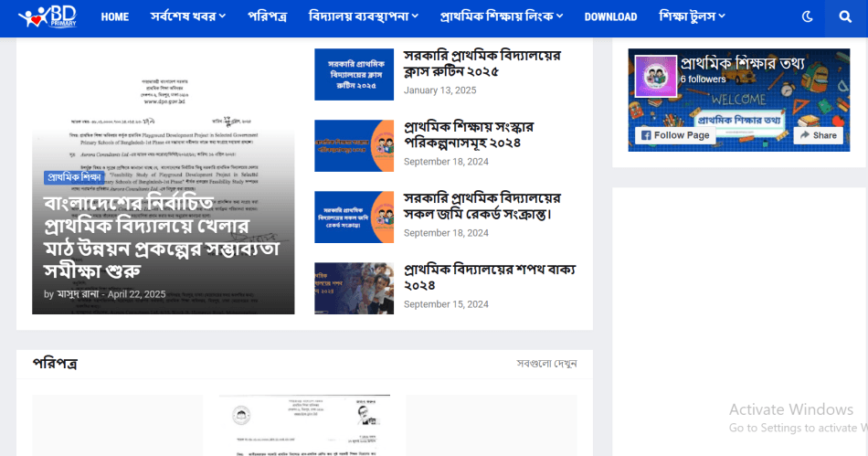Expand the প্রাথমিক শিক্ষায় লিংক dropdown

[502, 16]
